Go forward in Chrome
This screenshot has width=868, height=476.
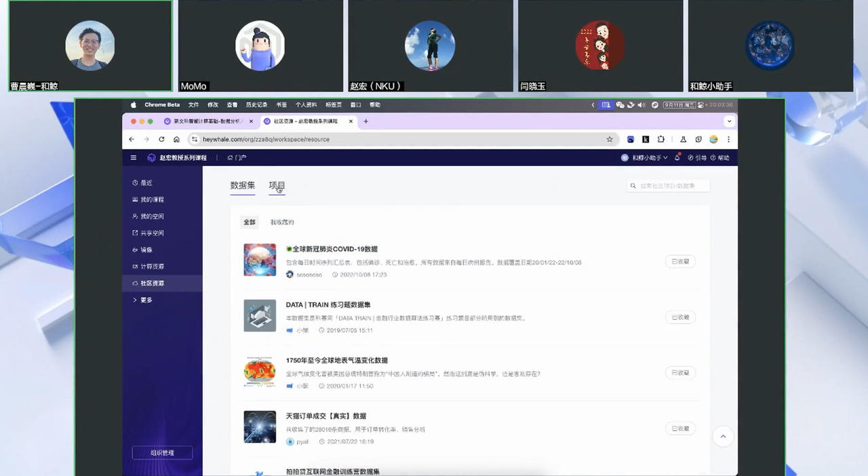tap(146, 139)
